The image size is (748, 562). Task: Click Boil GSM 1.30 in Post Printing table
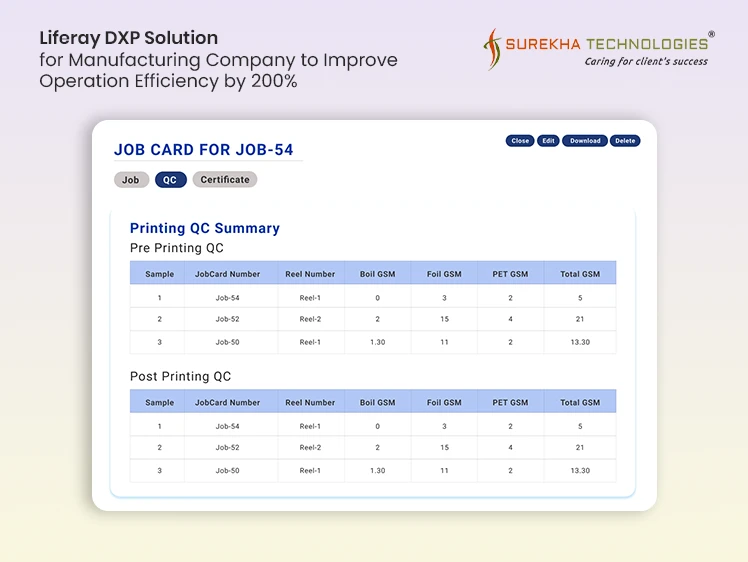[377, 470]
